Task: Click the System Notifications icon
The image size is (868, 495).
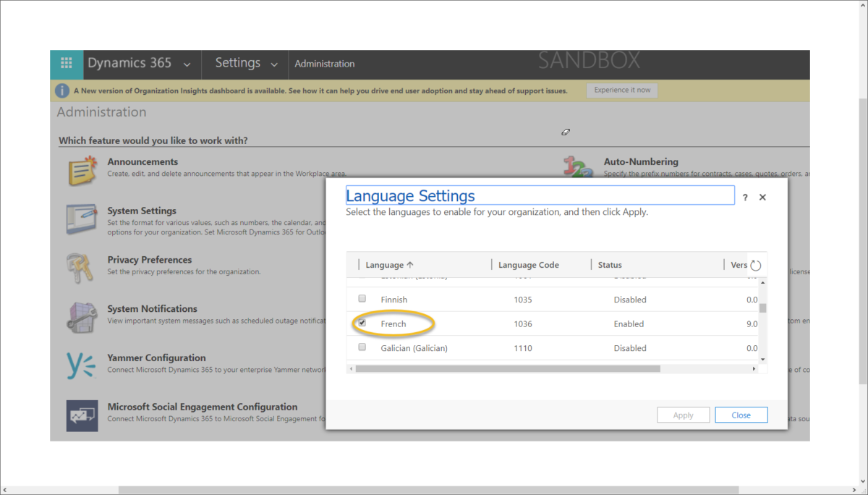Action: (82, 317)
